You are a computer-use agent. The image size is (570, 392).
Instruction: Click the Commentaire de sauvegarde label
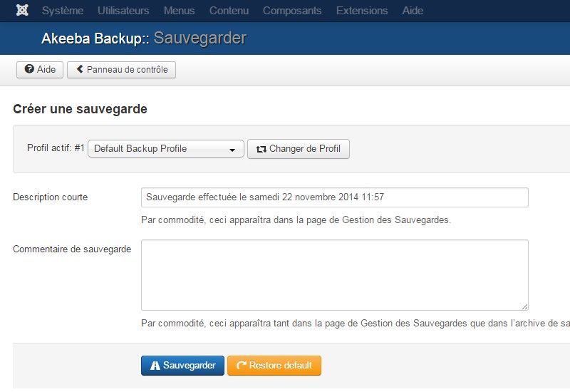coord(72,249)
